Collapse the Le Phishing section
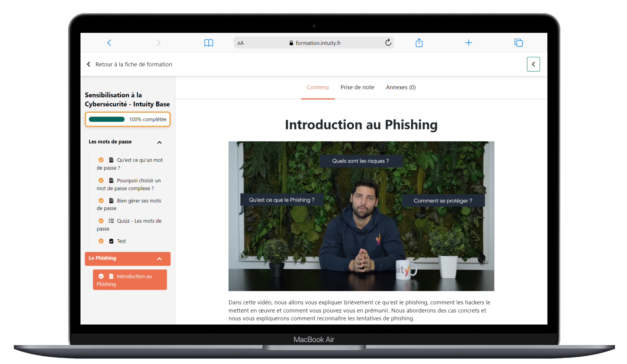 [x=159, y=259]
